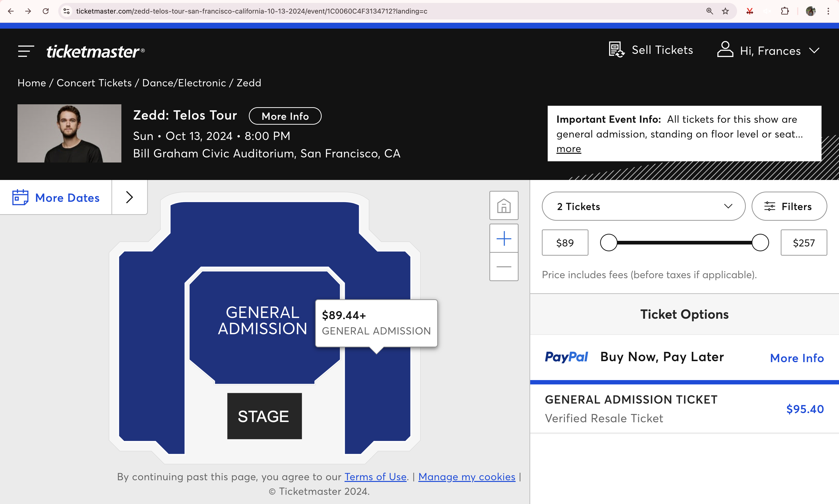839x504 pixels.
Task: Open Terms of Use link
Action: [375, 477]
